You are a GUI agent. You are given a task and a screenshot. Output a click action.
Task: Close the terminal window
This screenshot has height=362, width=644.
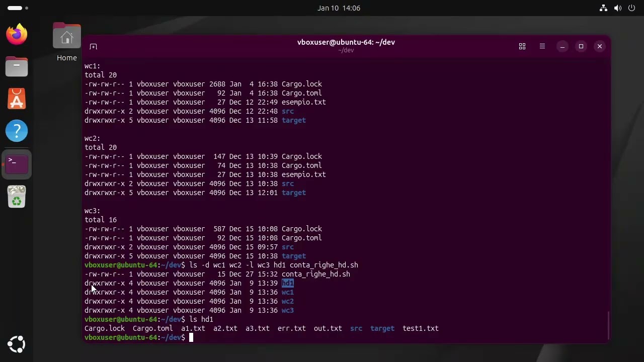[600, 46]
